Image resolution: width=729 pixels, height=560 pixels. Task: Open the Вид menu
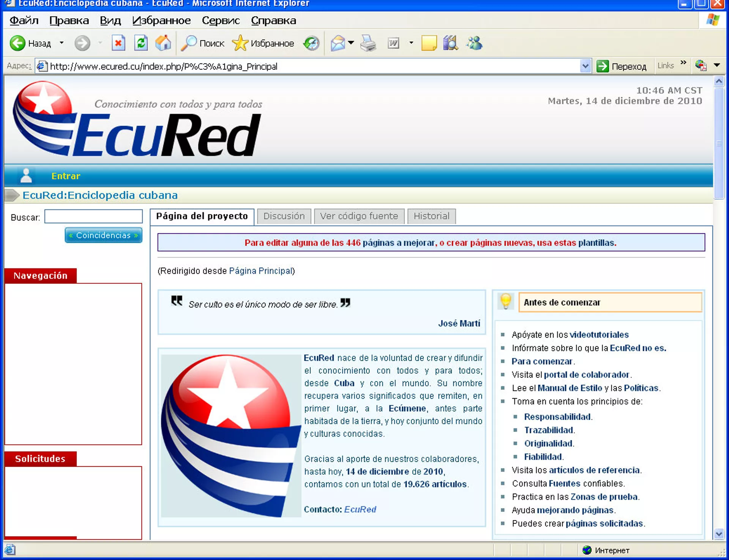[110, 21]
